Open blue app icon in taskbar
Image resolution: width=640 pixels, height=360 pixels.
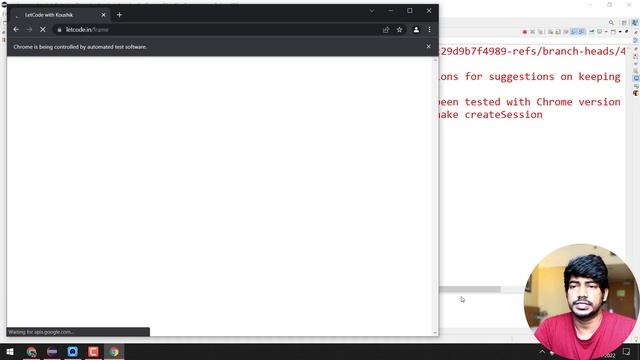click(x=73, y=351)
